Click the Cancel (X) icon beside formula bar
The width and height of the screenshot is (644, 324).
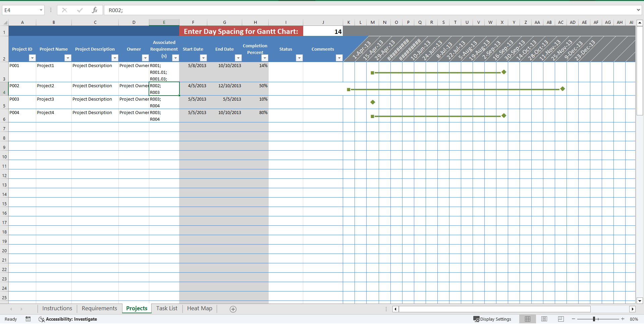(x=64, y=10)
